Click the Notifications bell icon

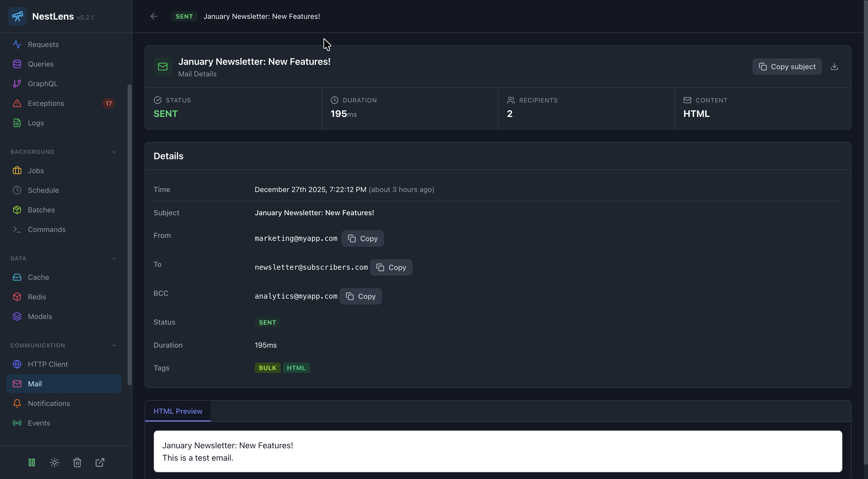pos(17,403)
